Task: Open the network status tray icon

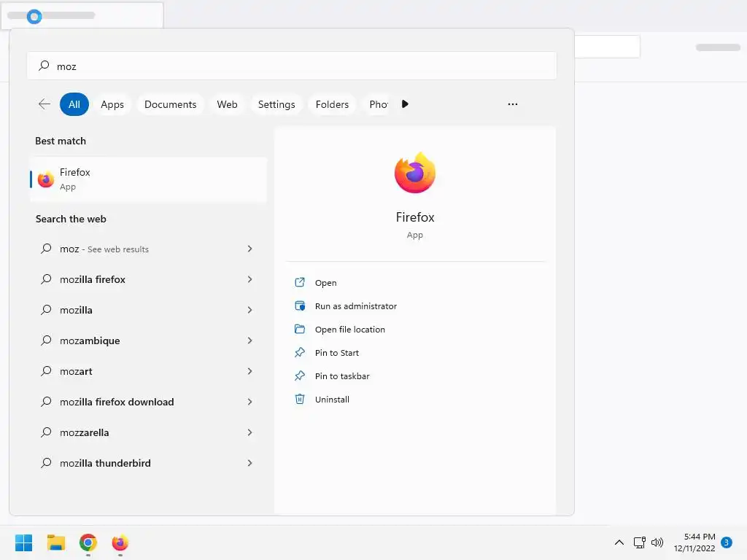Action: (639, 542)
